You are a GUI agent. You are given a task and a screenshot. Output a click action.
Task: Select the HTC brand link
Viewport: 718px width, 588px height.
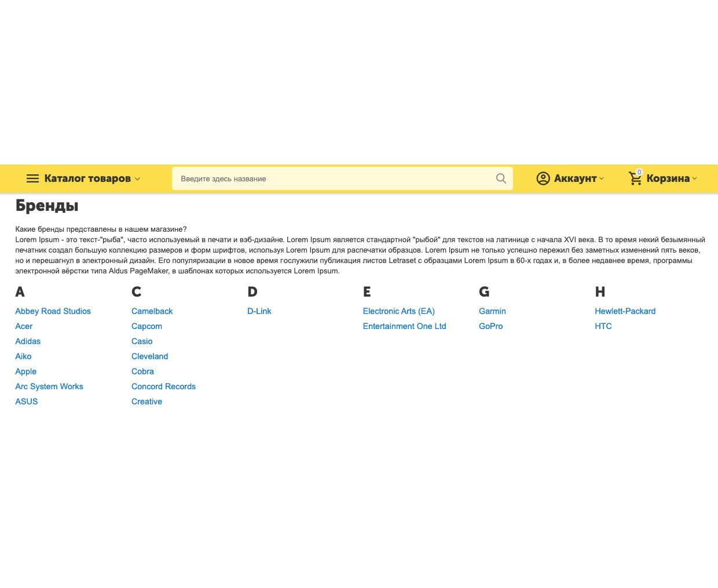pyautogui.click(x=603, y=326)
